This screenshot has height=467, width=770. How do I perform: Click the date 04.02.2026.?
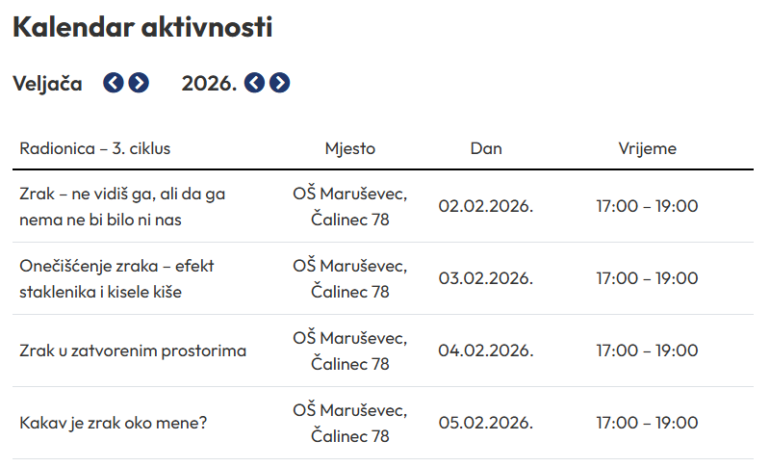point(486,351)
